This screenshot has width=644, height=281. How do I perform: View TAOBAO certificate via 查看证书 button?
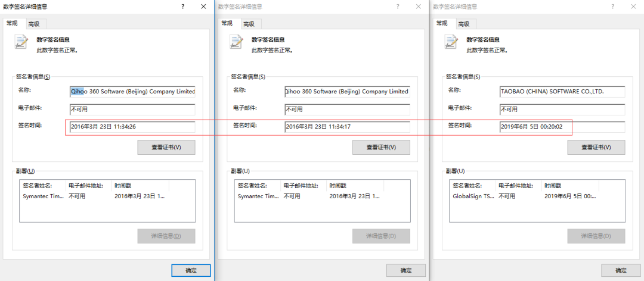[596, 147]
